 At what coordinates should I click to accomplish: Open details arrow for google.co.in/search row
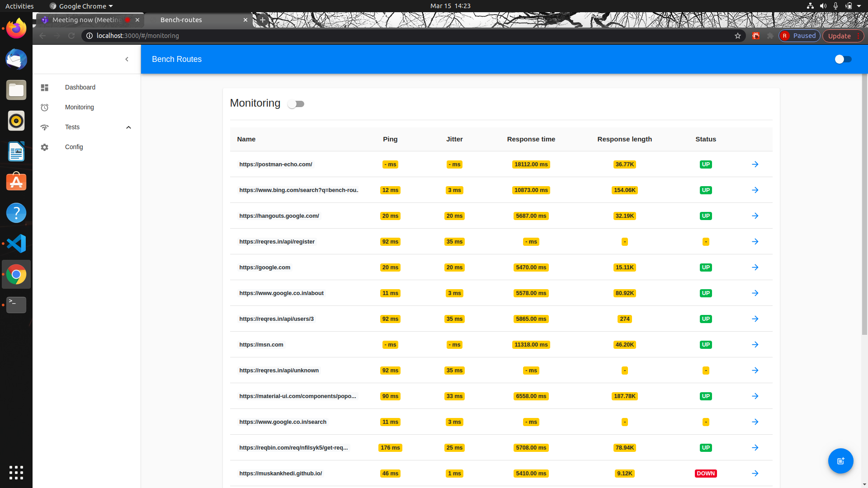tap(755, 422)
